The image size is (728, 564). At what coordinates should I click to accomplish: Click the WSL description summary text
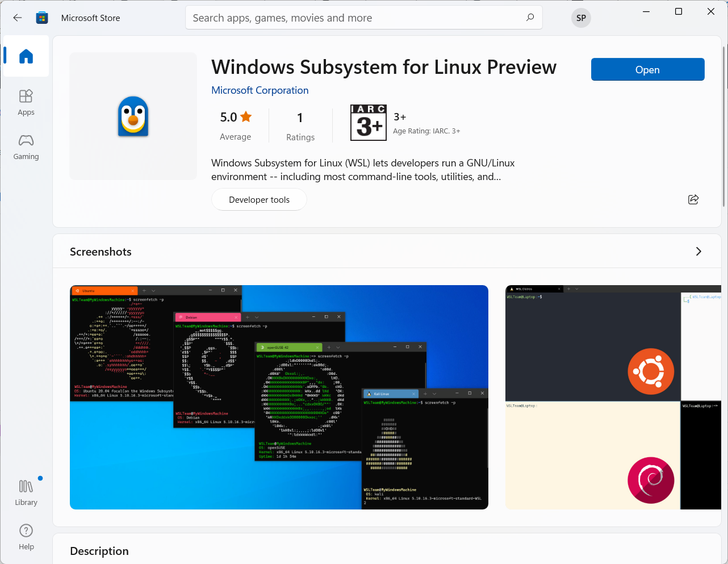(x=363, y=170)
